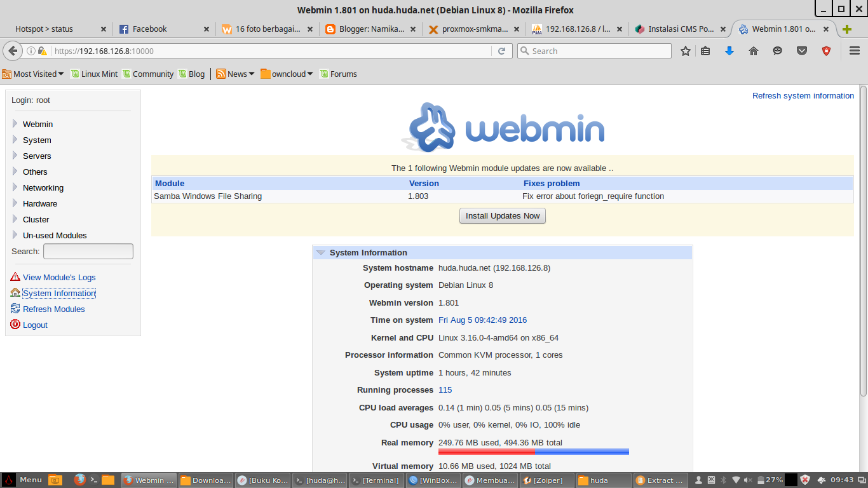Open the Most Visited bookmarks dropdown
Image resolution: width=868 pixels, height=488 pixels.
[33, 74]
